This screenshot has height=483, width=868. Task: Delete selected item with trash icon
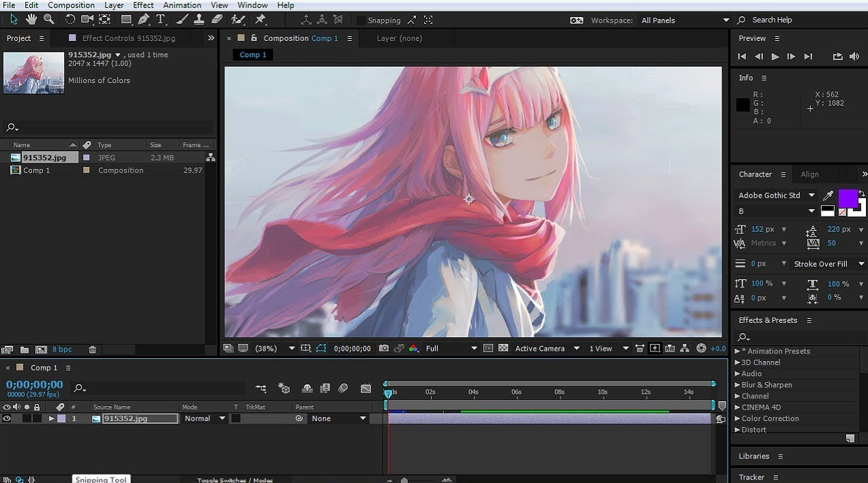point(92,349)
